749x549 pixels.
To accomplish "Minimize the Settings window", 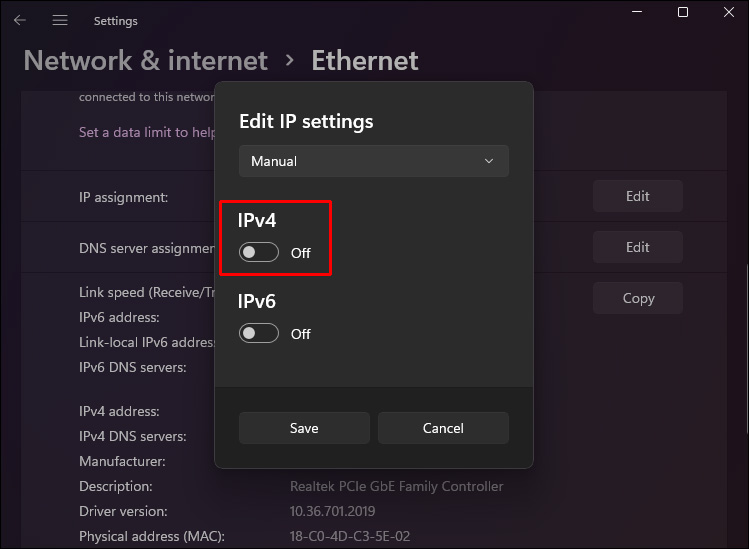I will (636, 12).
